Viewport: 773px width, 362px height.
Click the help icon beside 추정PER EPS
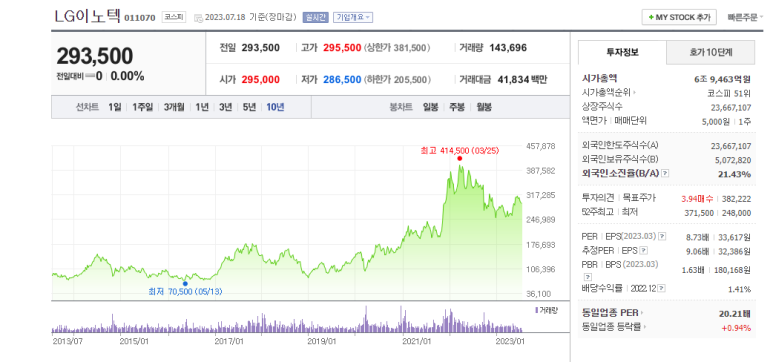[644, 251]
